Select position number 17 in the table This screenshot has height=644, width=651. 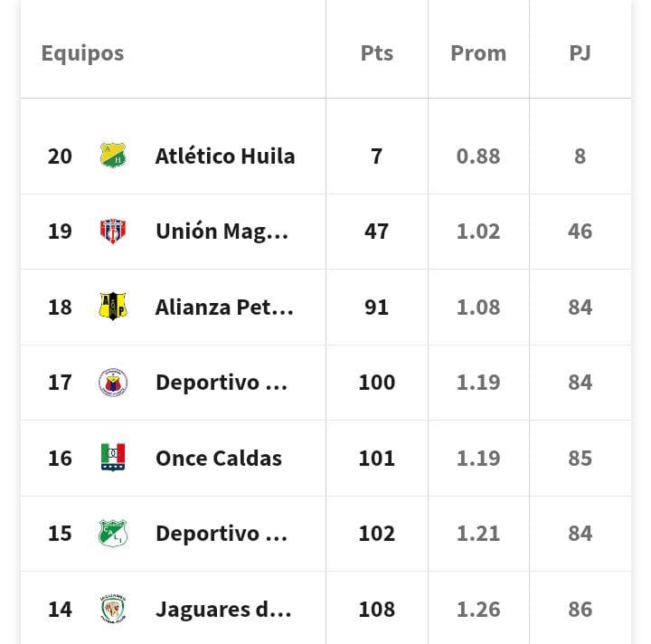tap(60, 383)
